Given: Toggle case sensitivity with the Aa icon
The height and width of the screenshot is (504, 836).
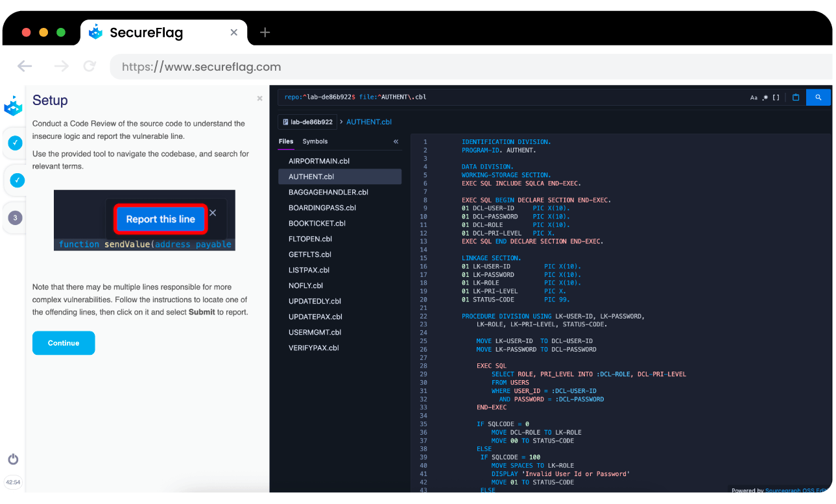Looking at the screenshot, I should coord(754,97).
